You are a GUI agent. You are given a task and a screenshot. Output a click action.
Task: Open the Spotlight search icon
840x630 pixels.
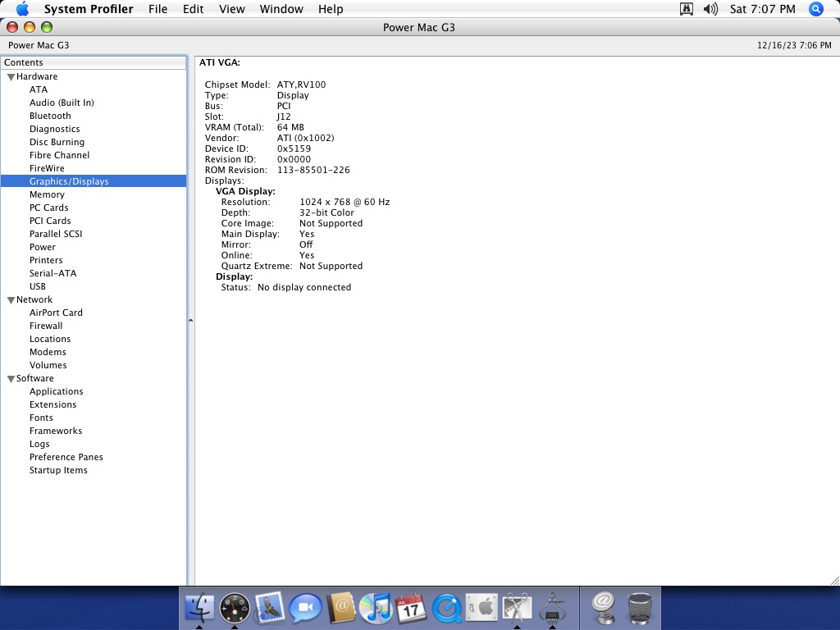pos(816,9)
